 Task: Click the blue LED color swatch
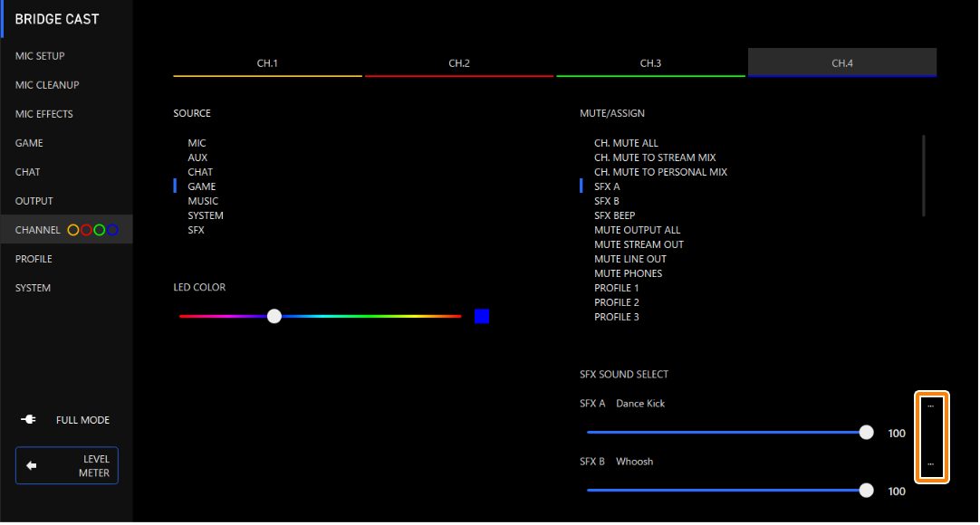(x=482, y=317)
